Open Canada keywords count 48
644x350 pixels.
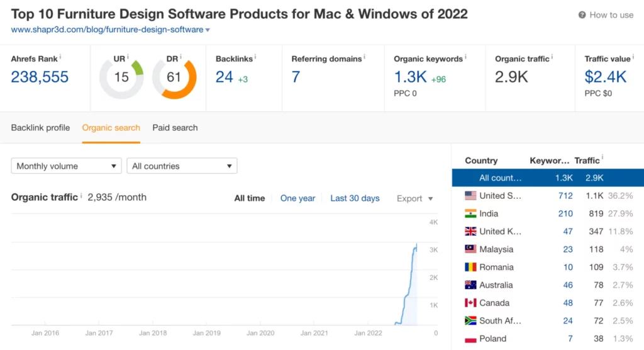[x=568, y=303]
